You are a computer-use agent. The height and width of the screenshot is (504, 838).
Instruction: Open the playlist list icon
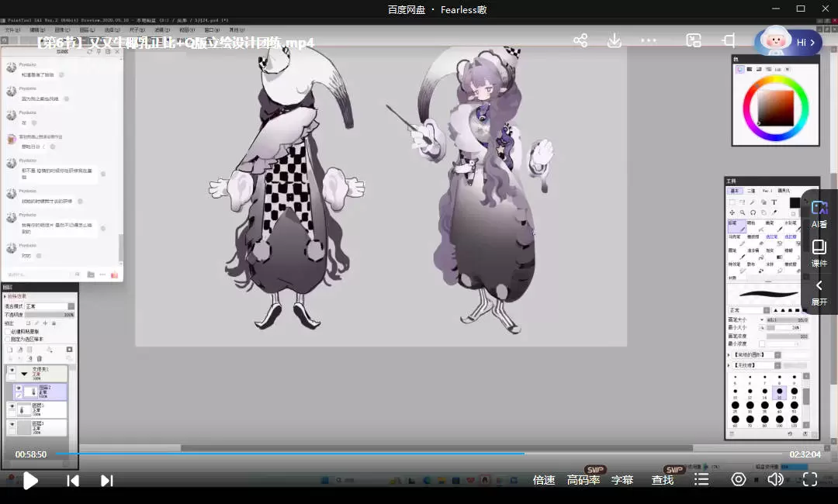pyautogui.click(x=701, y=480)
